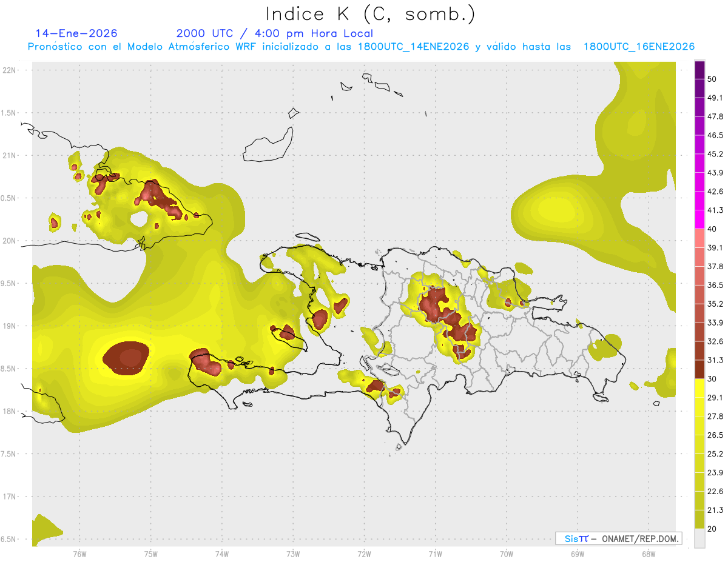This screenshot has width=728, height=562.
Task: Pick the bright yellow swatch between 29.1 and 30
Action: point(700,388)
